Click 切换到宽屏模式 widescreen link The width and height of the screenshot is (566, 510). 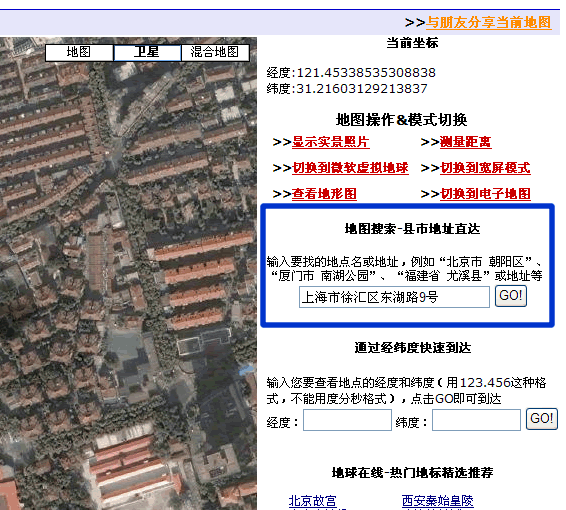tap(485, 168)
